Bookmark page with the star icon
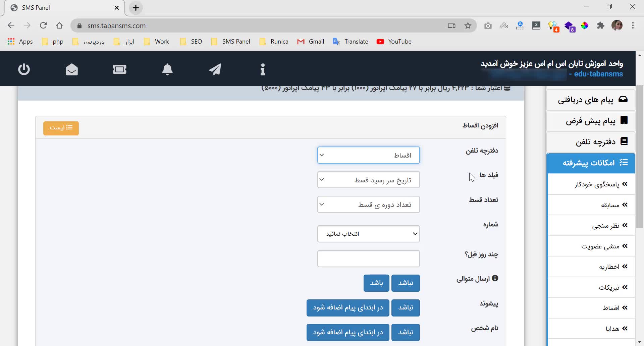Image resolution: width=644 pixels, height=346 pixels. [468, 26]
